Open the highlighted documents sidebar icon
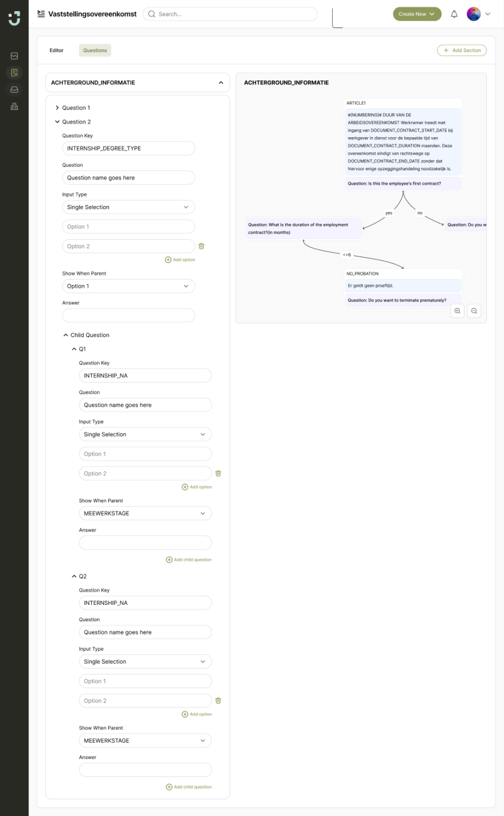504x816 pixels. tap(15, 73)
